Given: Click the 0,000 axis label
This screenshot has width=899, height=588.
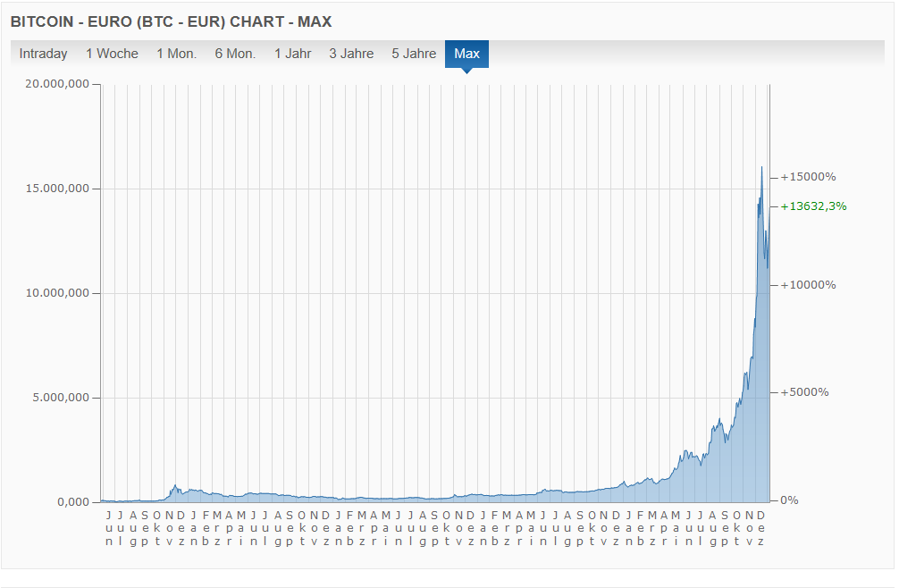Looking at the screenshot, I should pos(73,502).
